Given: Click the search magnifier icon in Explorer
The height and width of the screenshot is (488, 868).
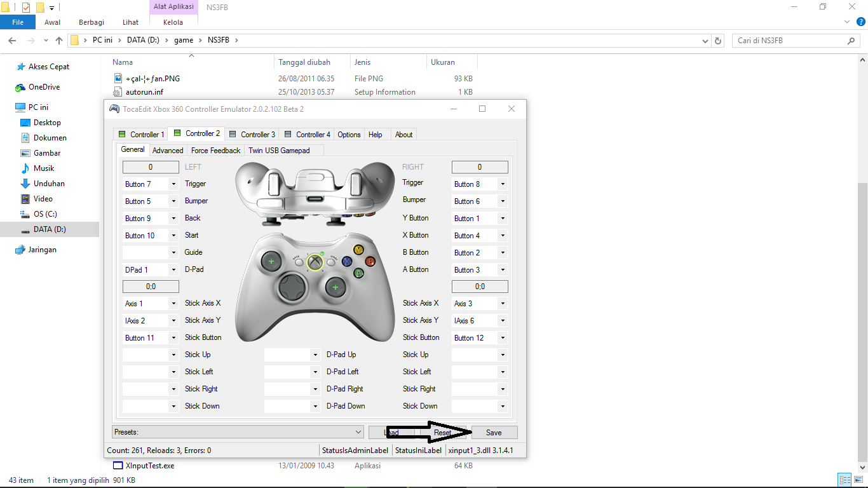Looking at the screenshot, I should pos(851,41).
